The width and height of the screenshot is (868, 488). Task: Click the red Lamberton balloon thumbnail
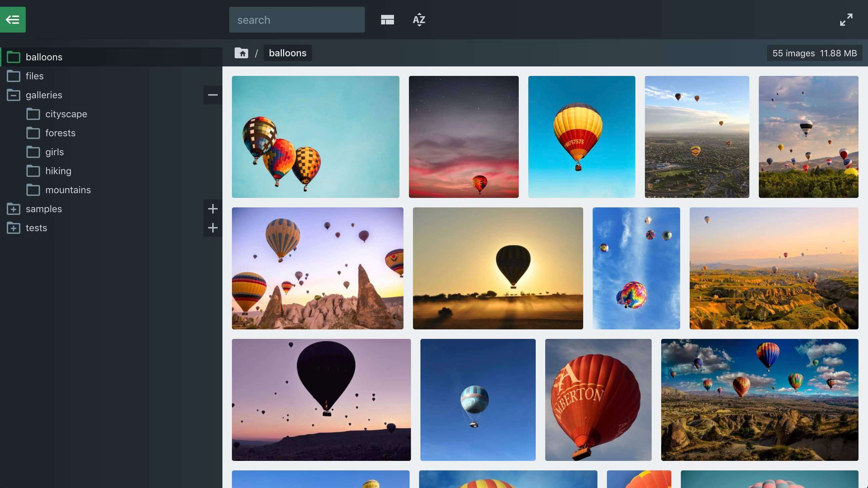[598, 400]
